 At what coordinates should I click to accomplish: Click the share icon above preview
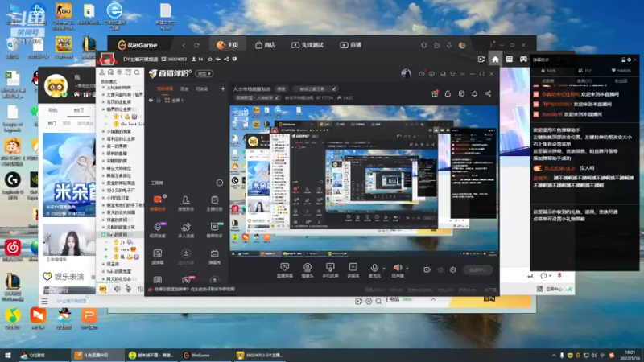point(488,93)
